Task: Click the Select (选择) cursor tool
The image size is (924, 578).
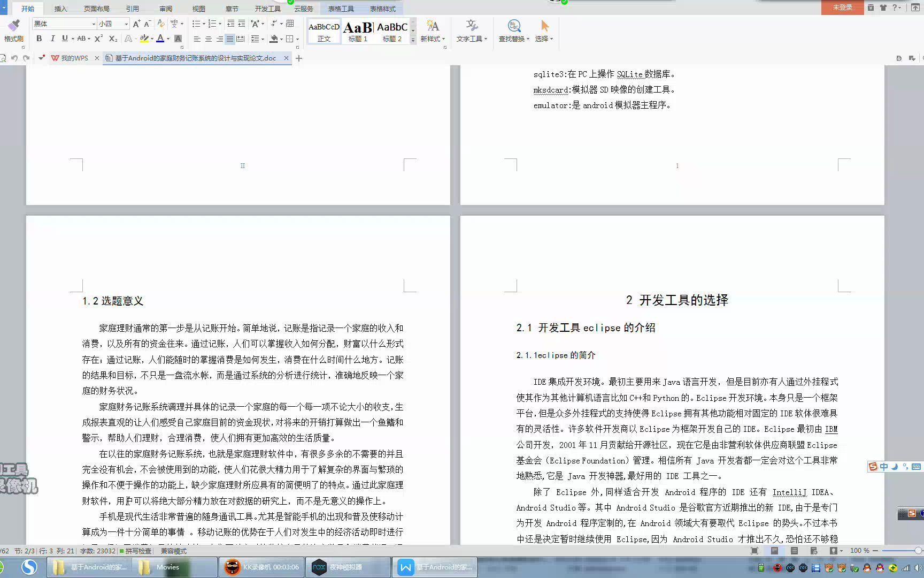Action: [544, 31]
